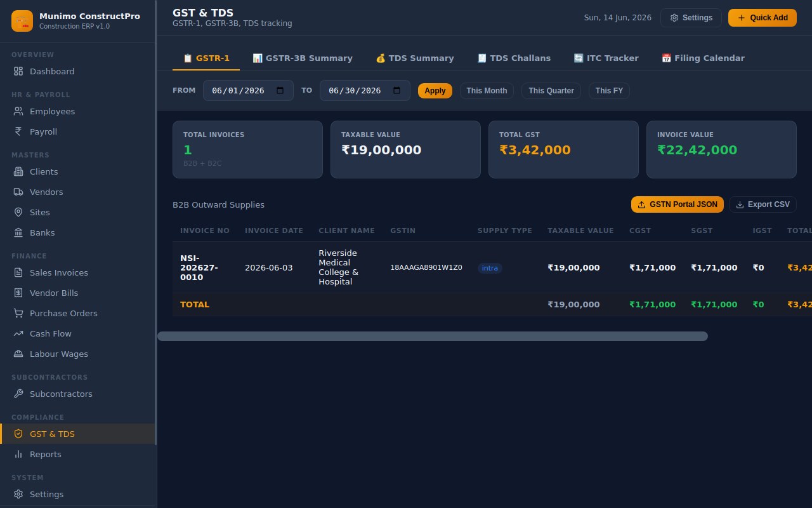The image size is (812, 508).
Task: Switch to the GSTR-1 tab
Action: click(x=206, y=58)
